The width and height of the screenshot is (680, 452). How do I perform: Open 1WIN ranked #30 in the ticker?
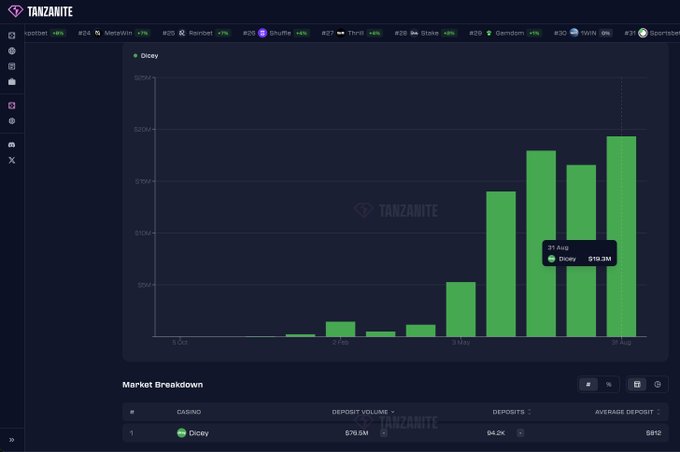pos(583,33)
